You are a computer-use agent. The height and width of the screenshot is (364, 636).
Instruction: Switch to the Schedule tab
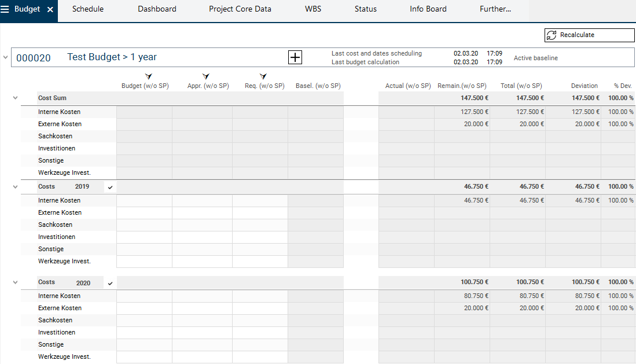[88, 9]
